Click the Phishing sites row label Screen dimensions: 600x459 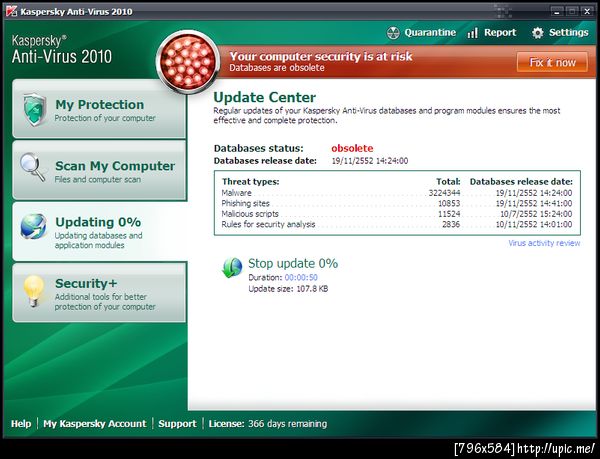245,203
